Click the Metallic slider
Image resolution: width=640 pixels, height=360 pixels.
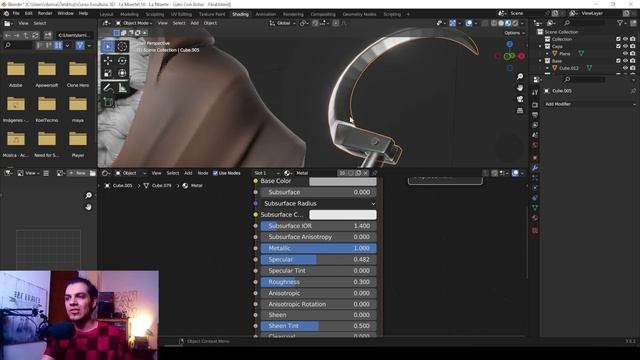pos(318,248)
